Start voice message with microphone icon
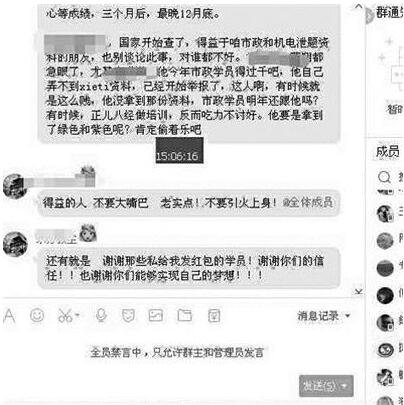The width and height of the screenshot is (404, 405). tap(101, 315)
